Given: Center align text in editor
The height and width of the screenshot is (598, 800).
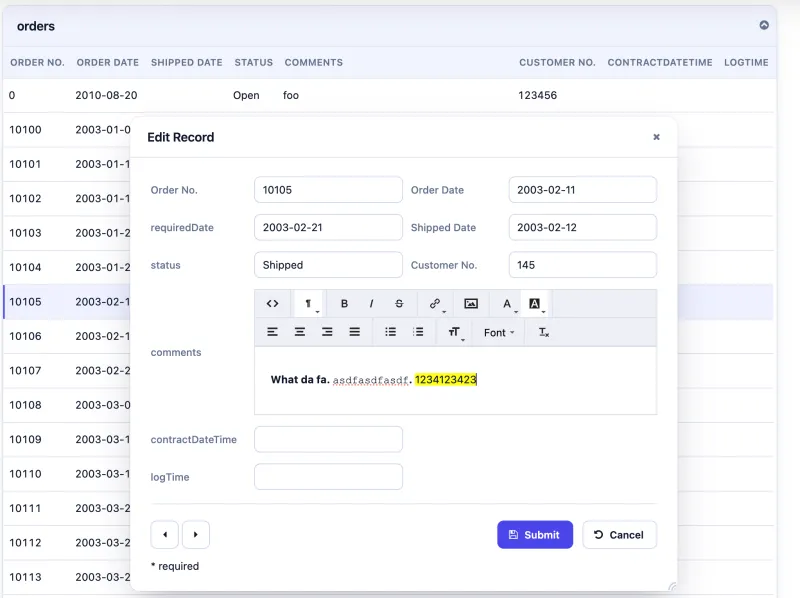Looking at the screenshot, I should click(300, 332).
